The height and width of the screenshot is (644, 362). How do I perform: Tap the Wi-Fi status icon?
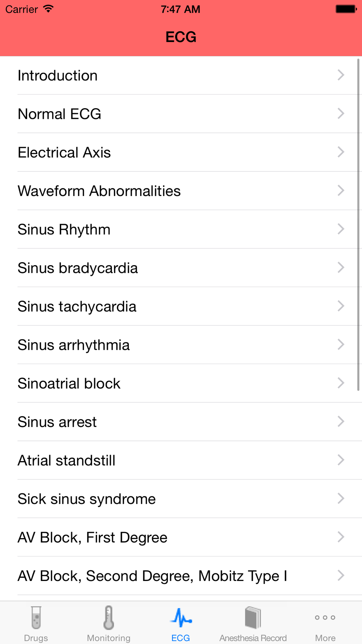(x=48, y=9)
